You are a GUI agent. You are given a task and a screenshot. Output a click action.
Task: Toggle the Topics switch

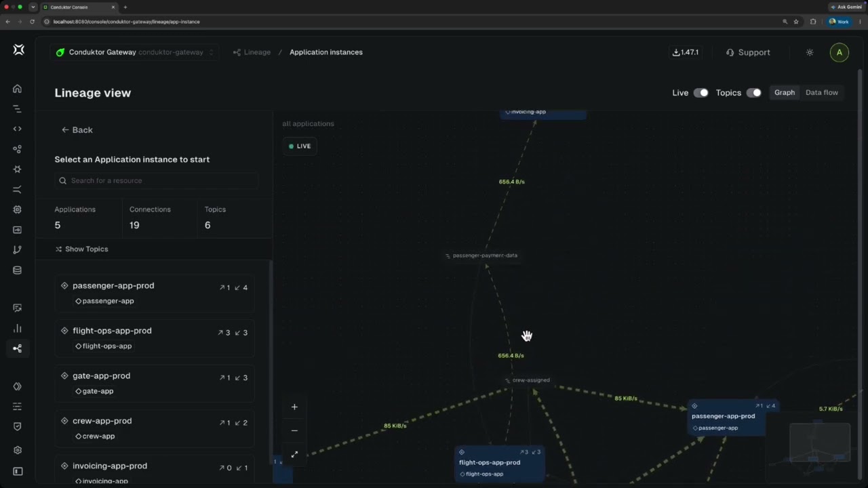(753, 93)
